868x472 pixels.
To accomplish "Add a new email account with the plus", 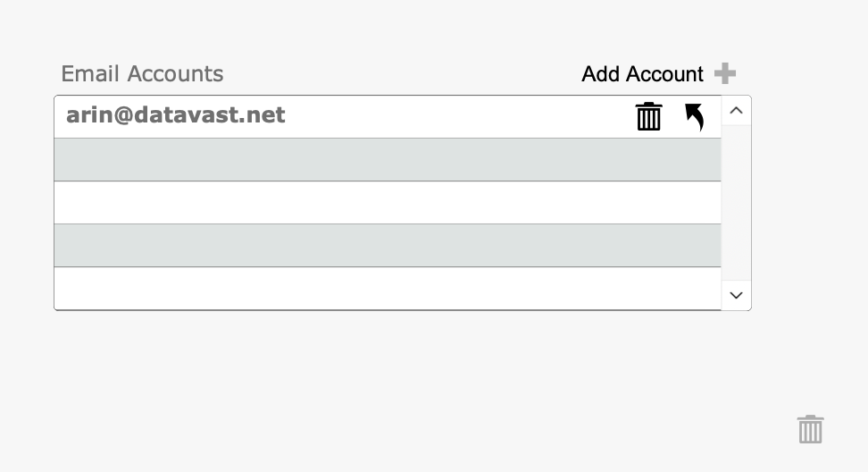I will pos(725,73).
